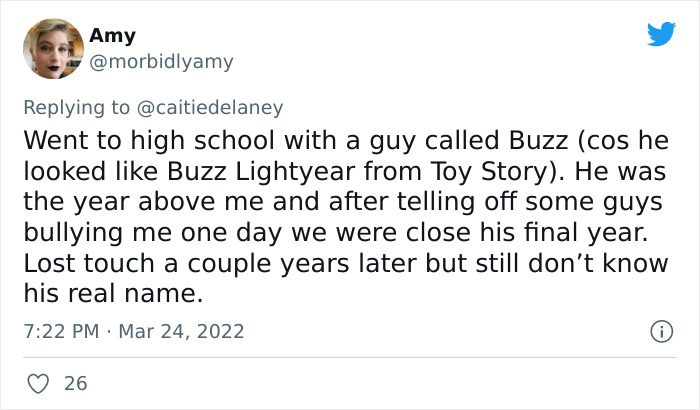Open the info icon about Twitter data
This screenshot has height=410, width=700.
coord(659,331)
